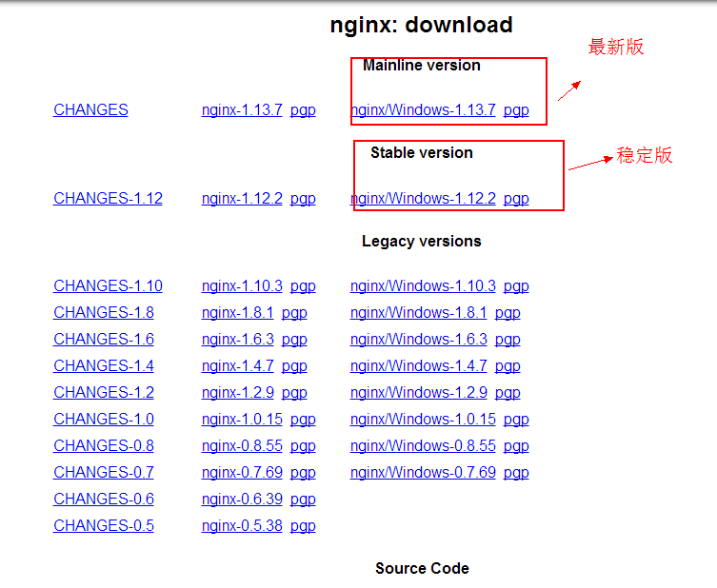Download nginx-1.10.3 source
Screen dimensions: 717x588
242,285
